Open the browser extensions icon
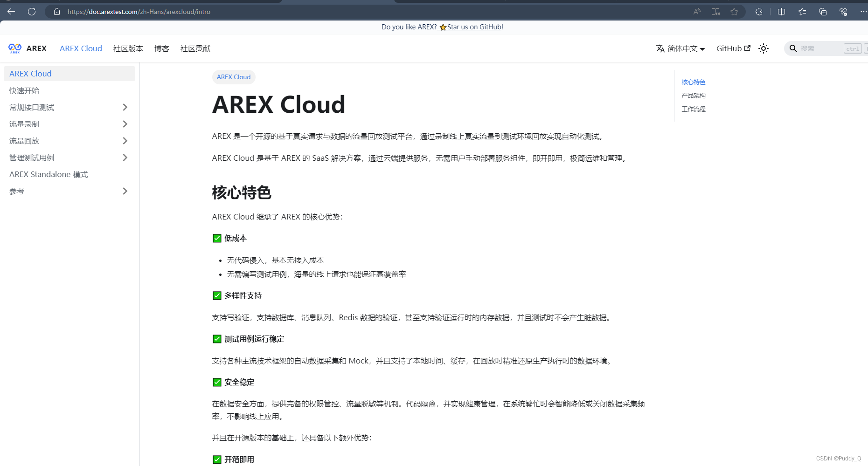868x466 pixels. tap(759, 12)
